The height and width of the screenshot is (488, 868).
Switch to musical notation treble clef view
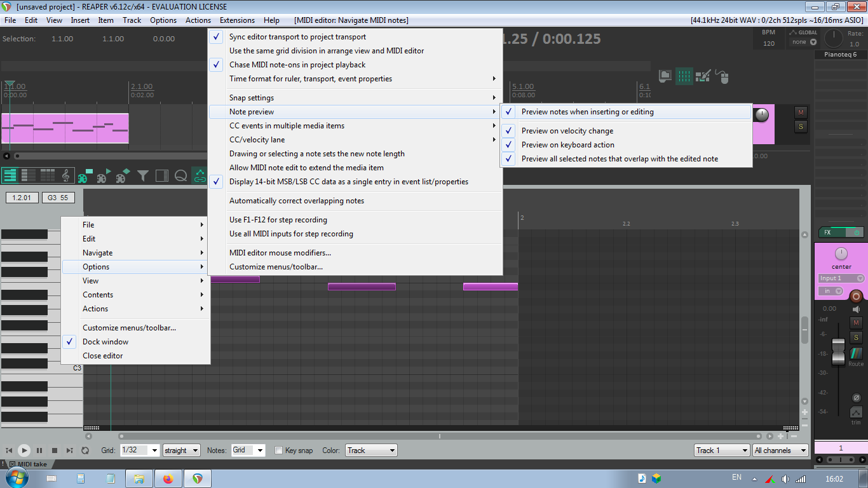coord(66,175)
